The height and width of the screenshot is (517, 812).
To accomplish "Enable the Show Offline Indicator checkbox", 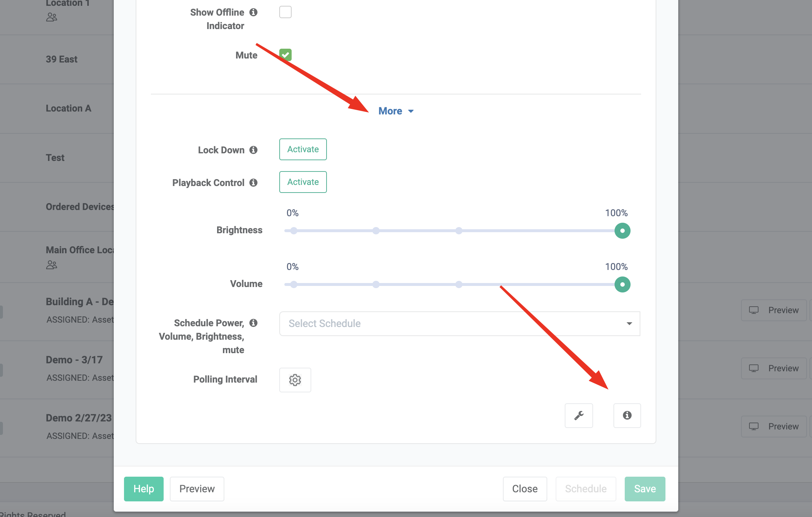I will [x=285, y=12].
